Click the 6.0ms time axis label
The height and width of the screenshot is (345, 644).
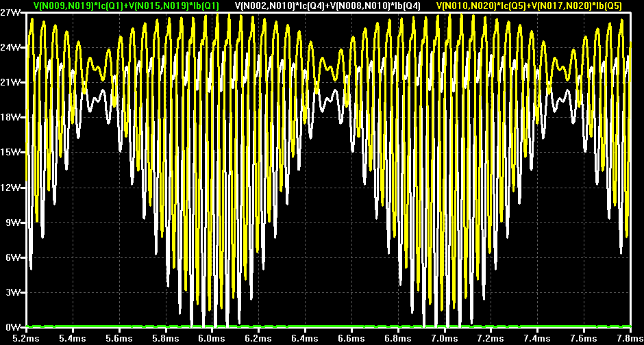click(x=212, y=338)
